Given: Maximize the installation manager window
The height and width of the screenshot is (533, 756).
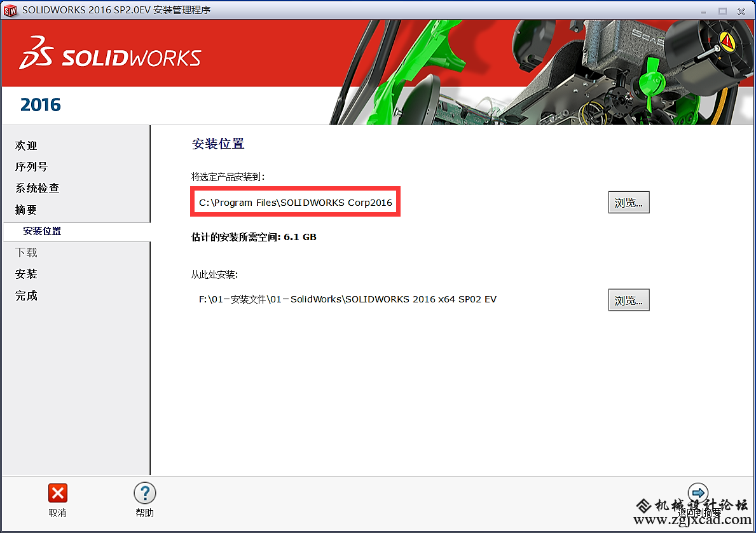Looking at the screenshot, I should pos(722,11).
